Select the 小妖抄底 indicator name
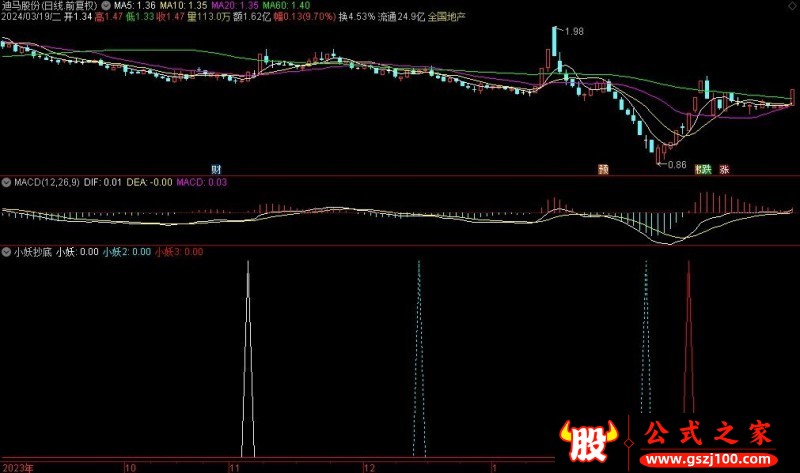Image resolution: width=800 pixels, height=473 pixels. 31,252
